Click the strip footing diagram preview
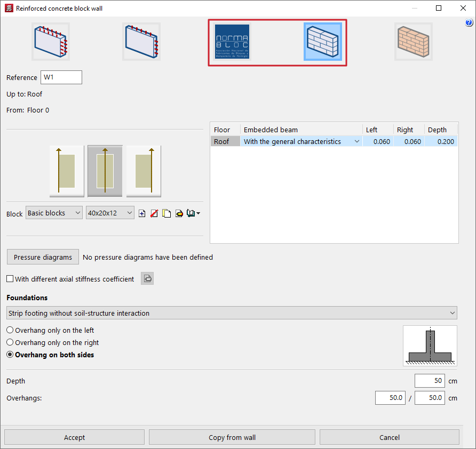The height and width of the screenshot is (449, 476). click(430, 346)
